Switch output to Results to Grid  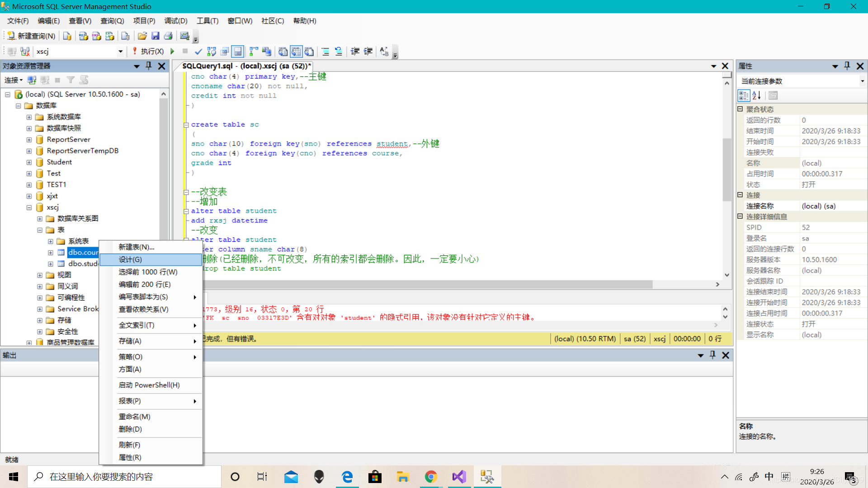pyautogui.click(x=296, y=52)
